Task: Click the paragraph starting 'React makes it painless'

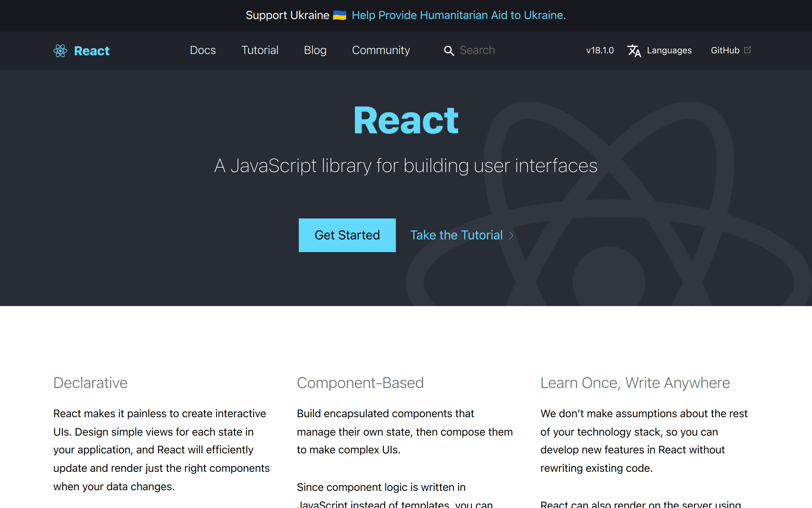Action: coord(161,450)
